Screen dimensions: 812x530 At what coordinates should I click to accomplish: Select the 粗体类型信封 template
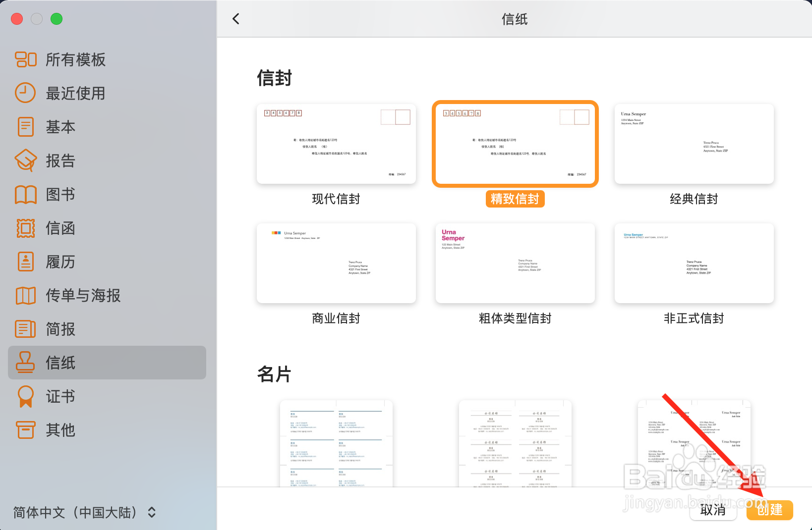(x=515, y=263)
